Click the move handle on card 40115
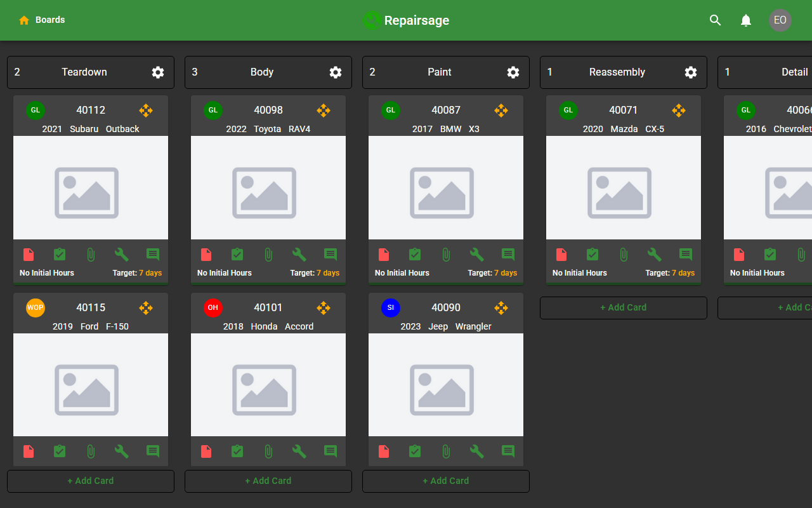 146,308
